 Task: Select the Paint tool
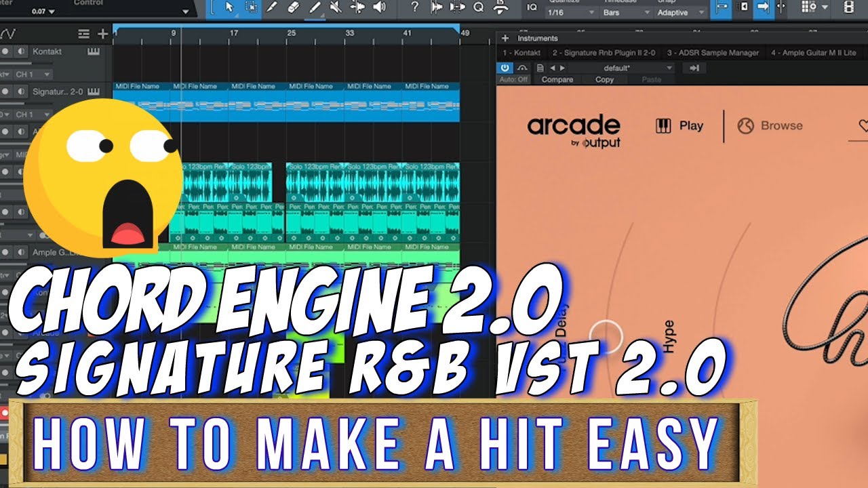tap(315, 7)
